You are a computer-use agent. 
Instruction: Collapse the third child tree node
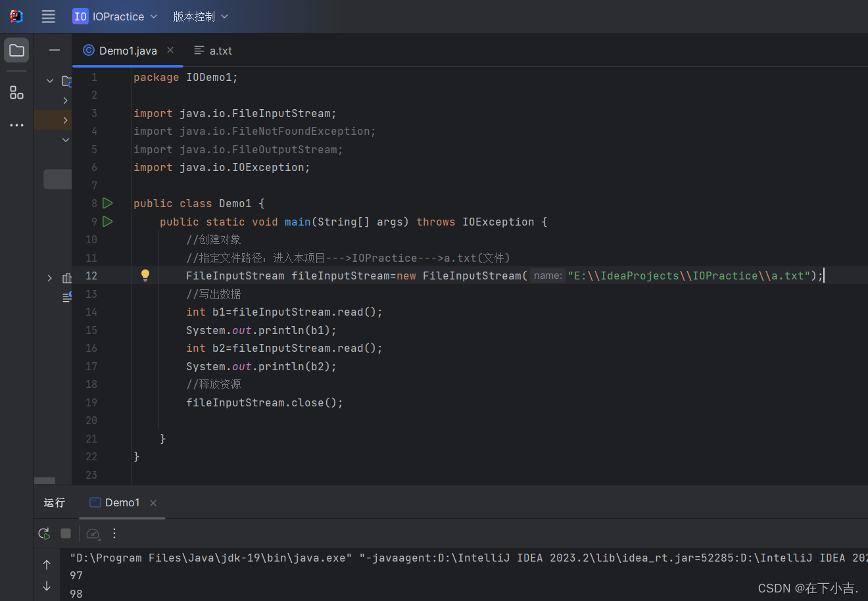click(x=65, y=139)
